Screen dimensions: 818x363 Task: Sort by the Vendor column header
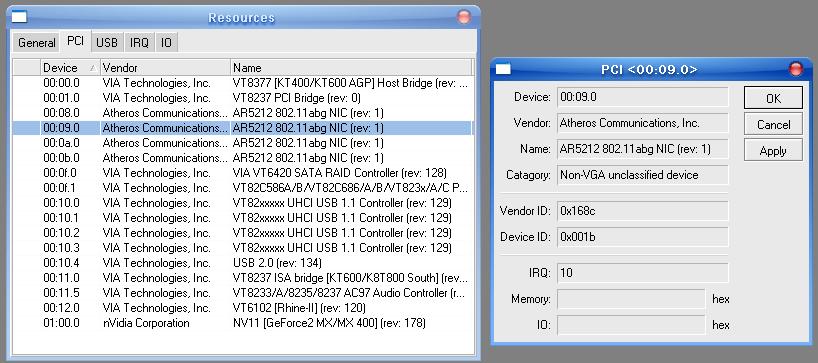coord(165,68)
